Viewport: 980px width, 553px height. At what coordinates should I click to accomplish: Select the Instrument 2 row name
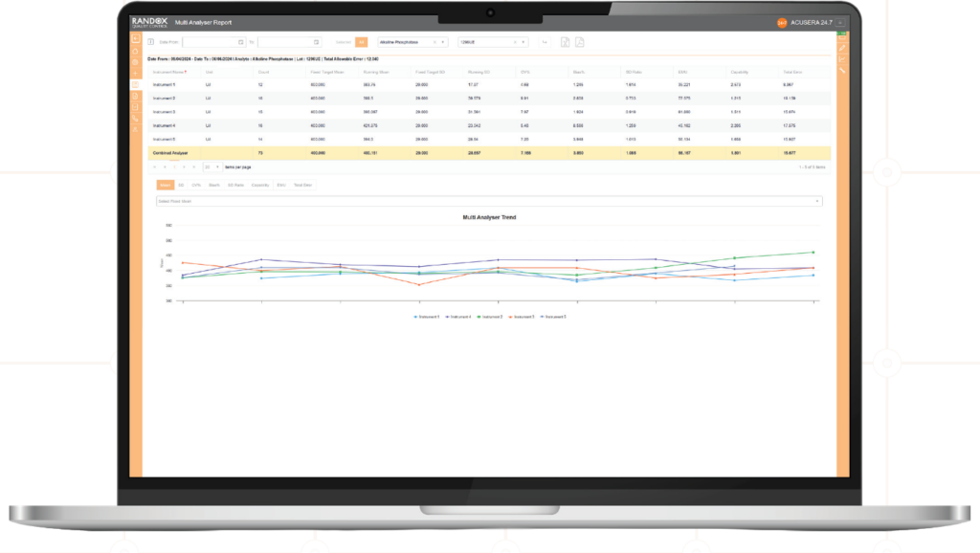tap(165, 99)
